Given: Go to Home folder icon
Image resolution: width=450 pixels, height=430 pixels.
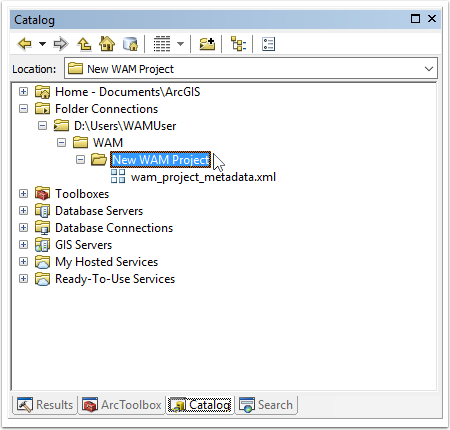Looking at the screenshot, I should coord(107,44).
